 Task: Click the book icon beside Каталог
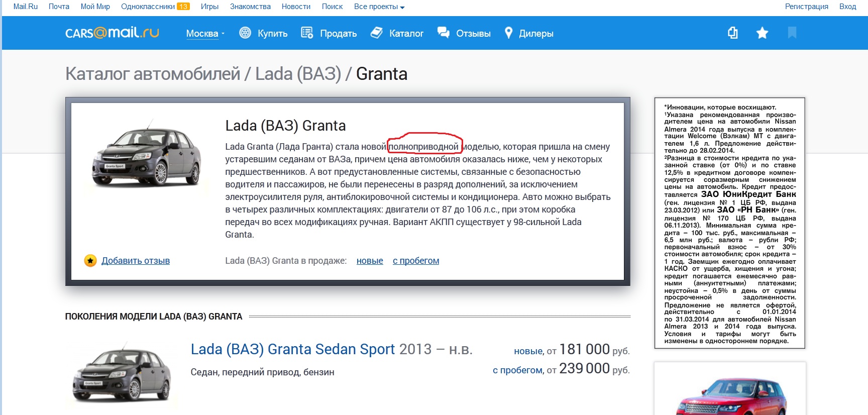[376, 33]
